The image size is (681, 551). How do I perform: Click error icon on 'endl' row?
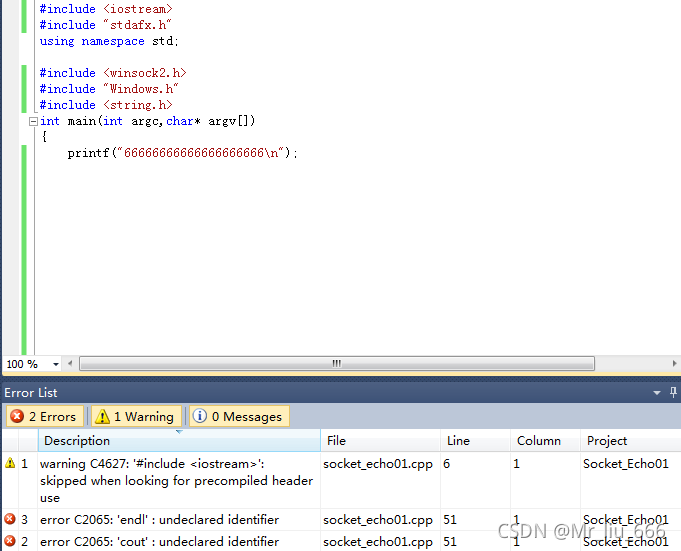(10, 519)
